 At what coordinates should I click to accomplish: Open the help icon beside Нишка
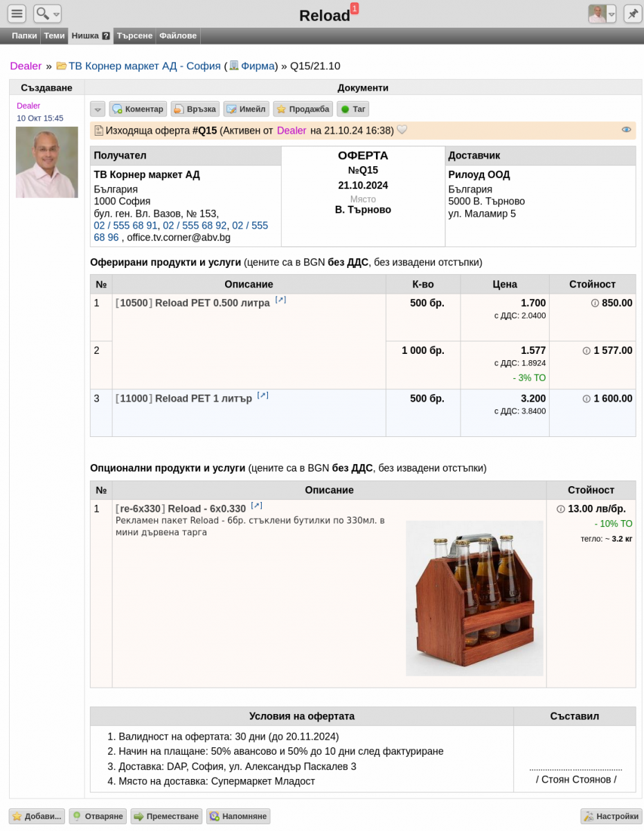tap(106, 36)
